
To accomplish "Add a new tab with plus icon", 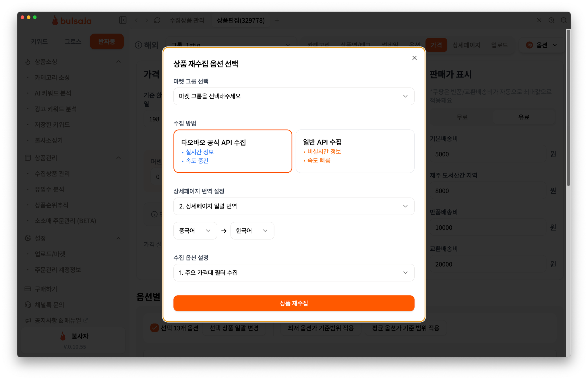I will 277,20.
